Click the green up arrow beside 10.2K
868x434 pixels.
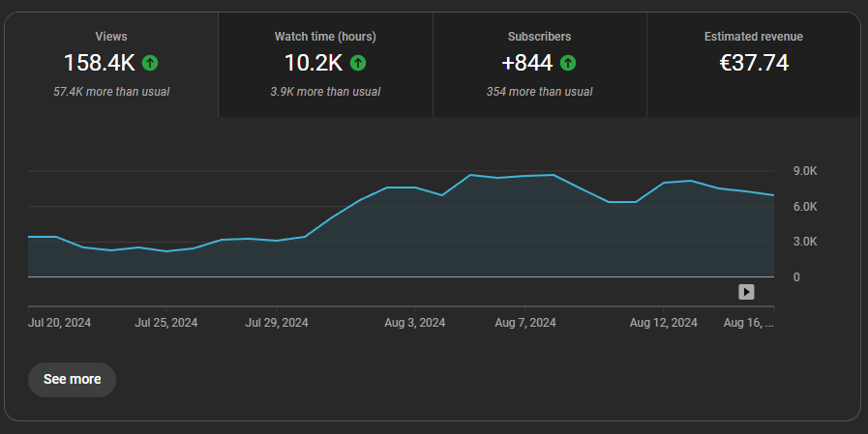click(358, 63)
